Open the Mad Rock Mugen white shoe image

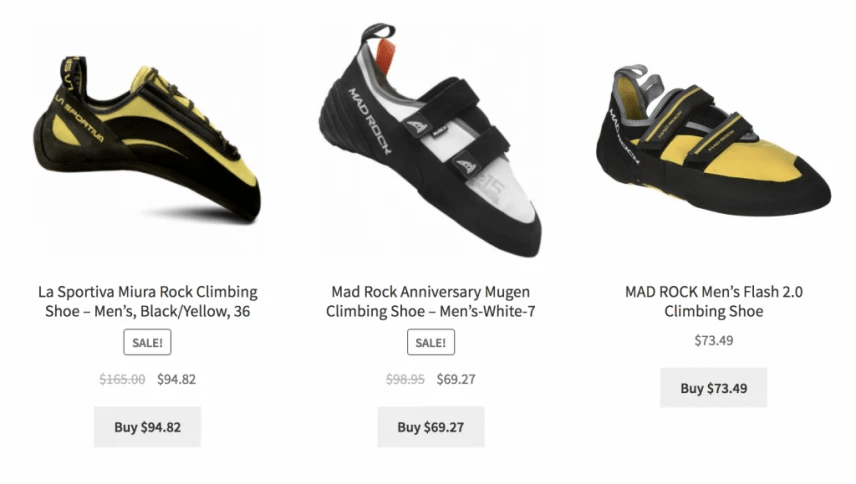click(431, 140)
